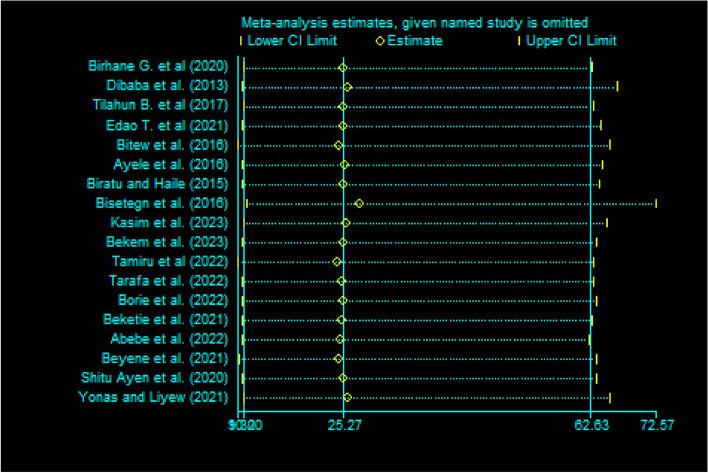
Task: Select the 'Borie et al. (2022)' study label
Action: [173, 300]
